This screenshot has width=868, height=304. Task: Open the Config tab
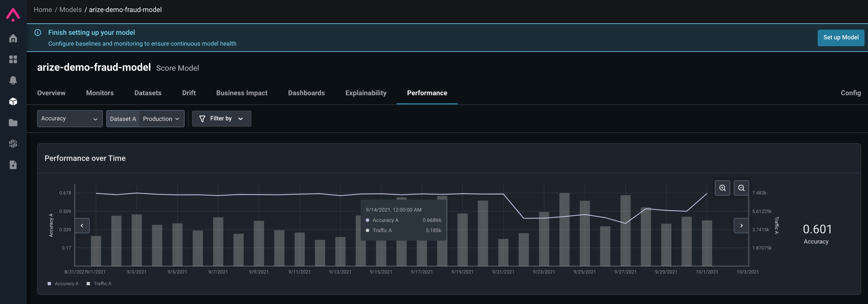point(851,93)
